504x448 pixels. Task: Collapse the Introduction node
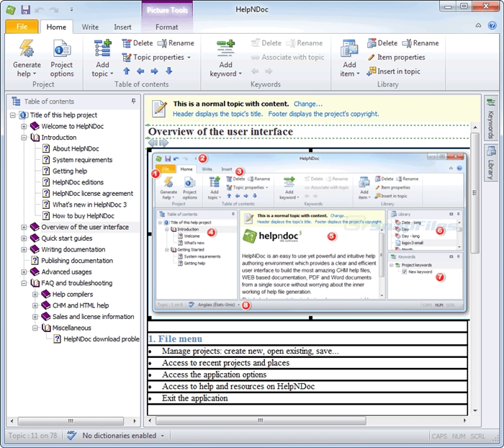pos(24,138)
